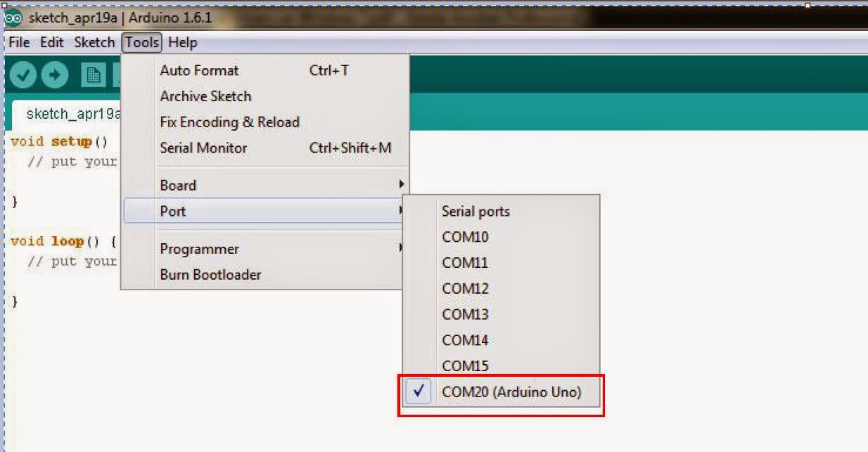Switch to the sketch_apr19a tab
Viewport: 868px width, 452px height.
(x=67, y=114)
